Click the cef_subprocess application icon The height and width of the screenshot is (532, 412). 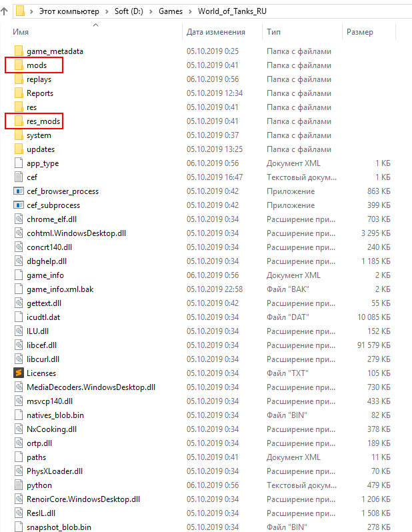pyautogui.click(x=18, y=205)
